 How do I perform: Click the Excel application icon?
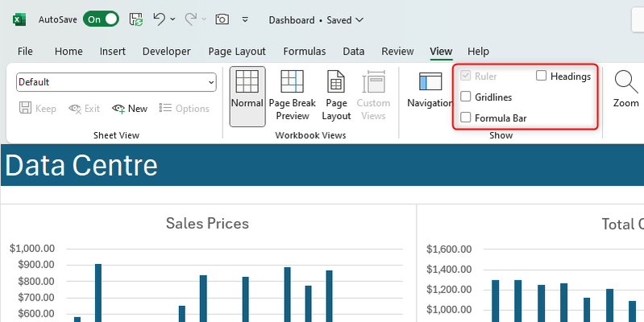[19, 19]
